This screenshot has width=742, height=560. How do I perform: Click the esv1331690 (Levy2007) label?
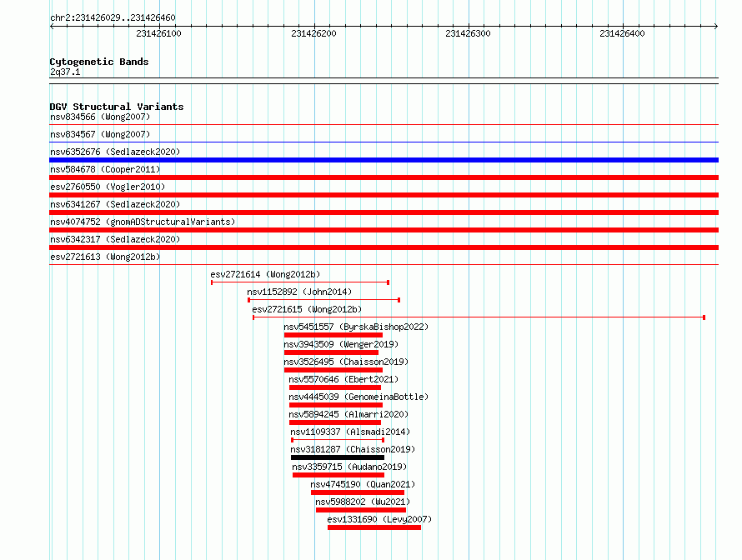click(x=379, y=519)
